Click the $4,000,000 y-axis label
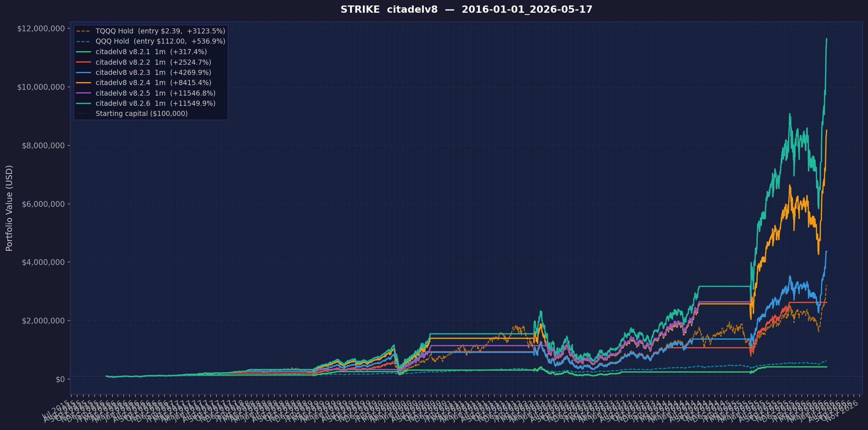Screen dimensions: 868x430 tap(44, 262)
